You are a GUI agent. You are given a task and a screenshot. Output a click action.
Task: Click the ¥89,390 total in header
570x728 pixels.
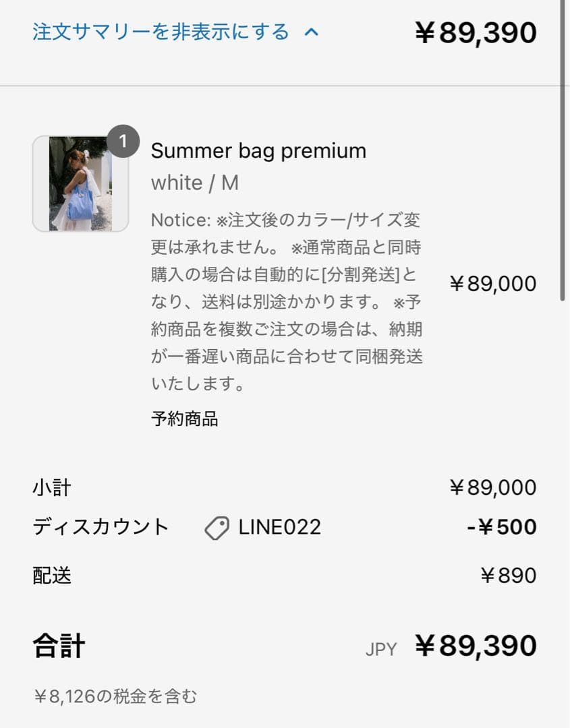(x=476, y=32)
